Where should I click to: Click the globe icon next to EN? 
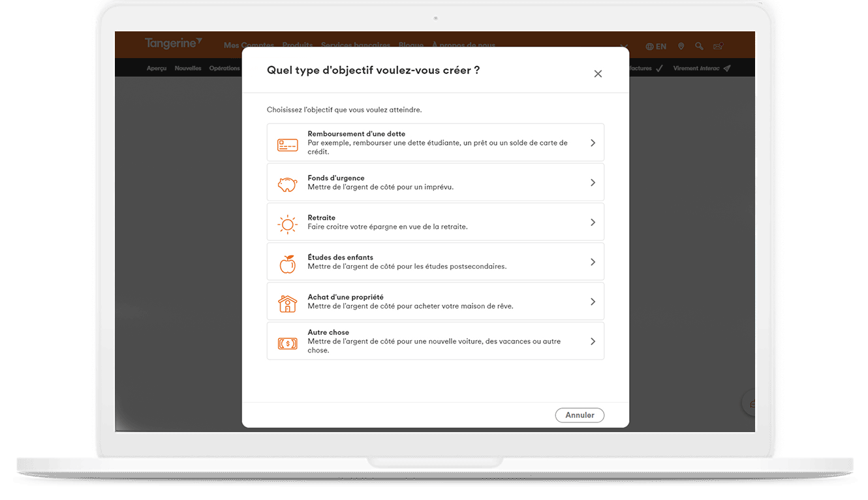pos(649,46)
